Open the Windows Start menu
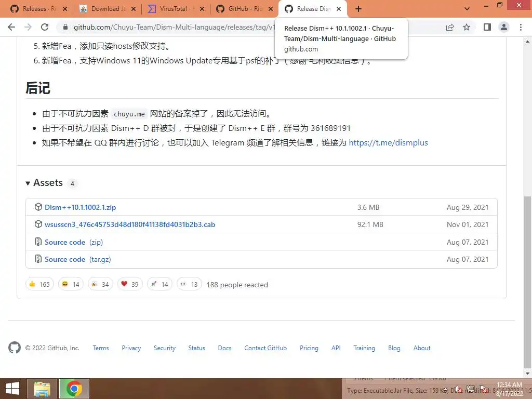 [x=12, y=389]
